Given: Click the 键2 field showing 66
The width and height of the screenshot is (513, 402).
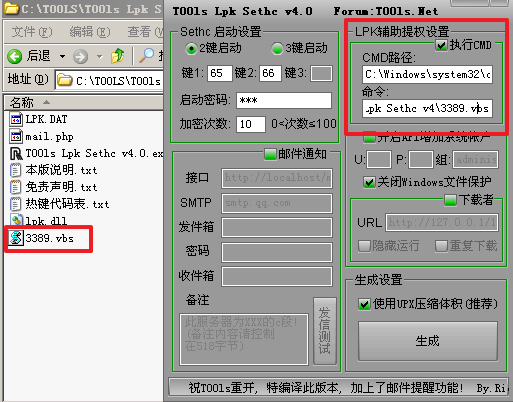Looking at the screenshot, I should click(x=270, y=73).
